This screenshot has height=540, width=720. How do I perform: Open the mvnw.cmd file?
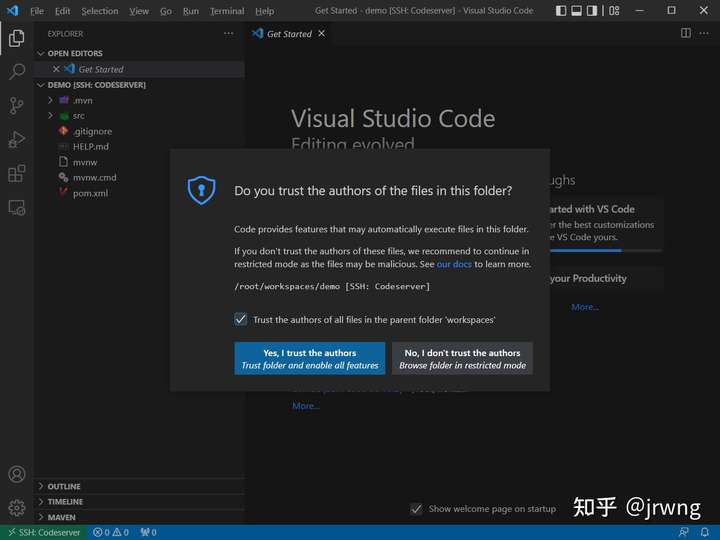pos(95,177)
